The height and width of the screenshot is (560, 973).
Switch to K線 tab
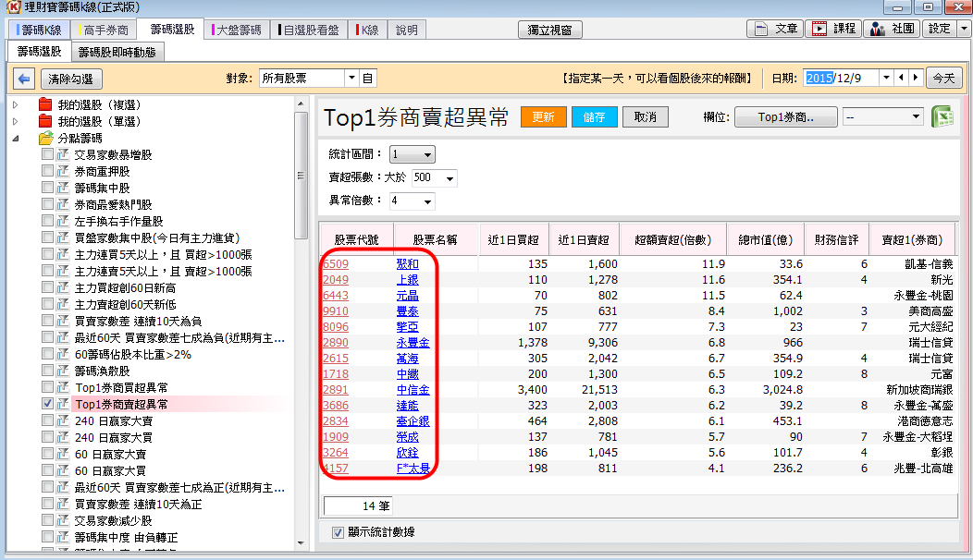click(368, 30)
